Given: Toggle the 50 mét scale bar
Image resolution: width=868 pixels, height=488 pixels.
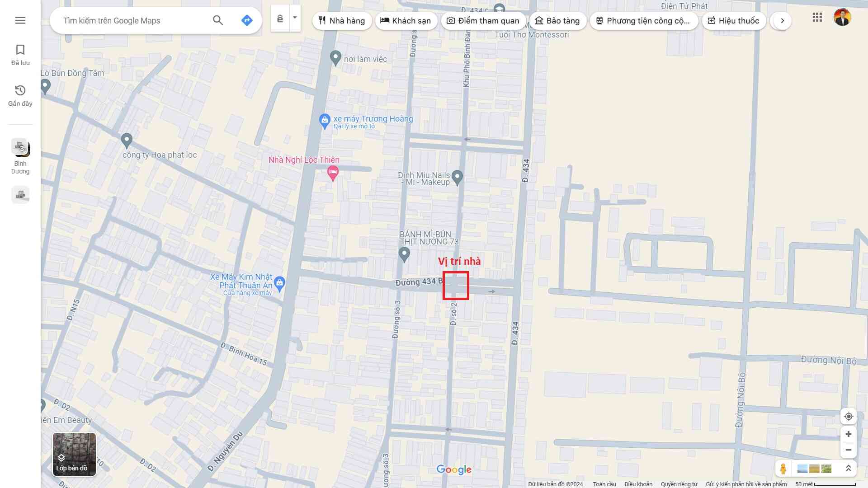Looking at the screenshot, I should point(825,484).
